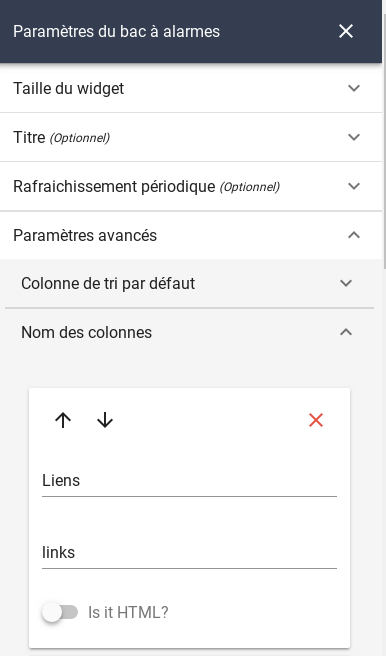The height and width of the screenshot is (656, 386).
Task: Collapse Paramètres avancés chevron
Action: pyautogui.click(x=354, y=235)
